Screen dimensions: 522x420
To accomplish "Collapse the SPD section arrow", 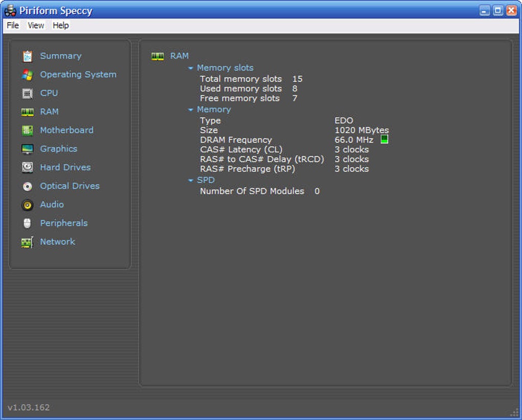I will [x=190, y=181].
